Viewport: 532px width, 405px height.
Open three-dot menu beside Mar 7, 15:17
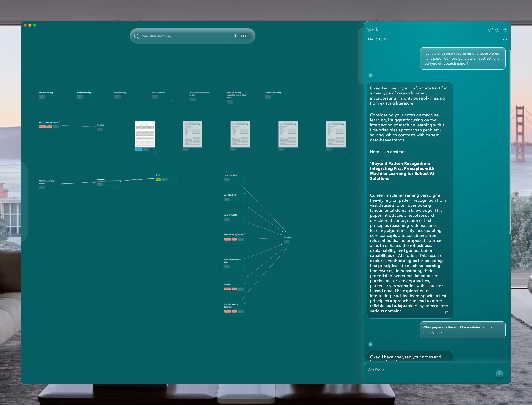click(x=505, y=39)
